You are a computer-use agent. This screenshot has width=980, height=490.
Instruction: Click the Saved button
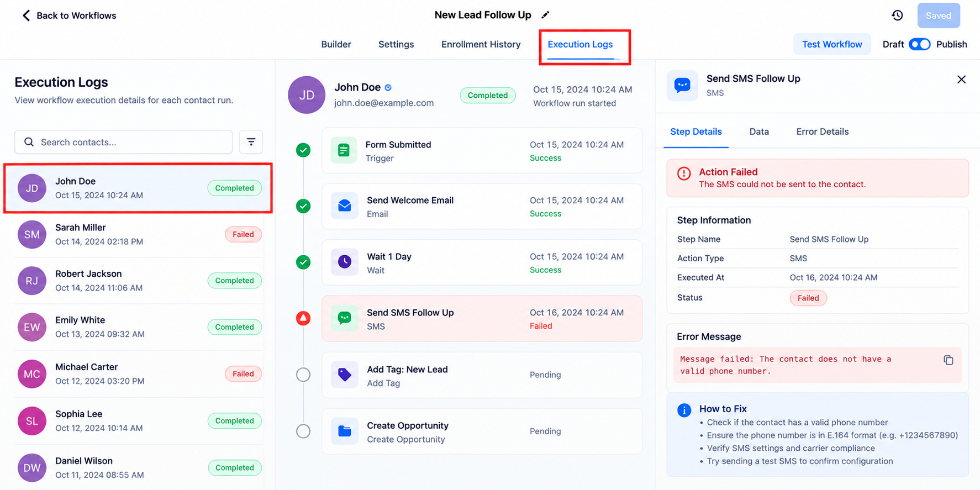939,15
